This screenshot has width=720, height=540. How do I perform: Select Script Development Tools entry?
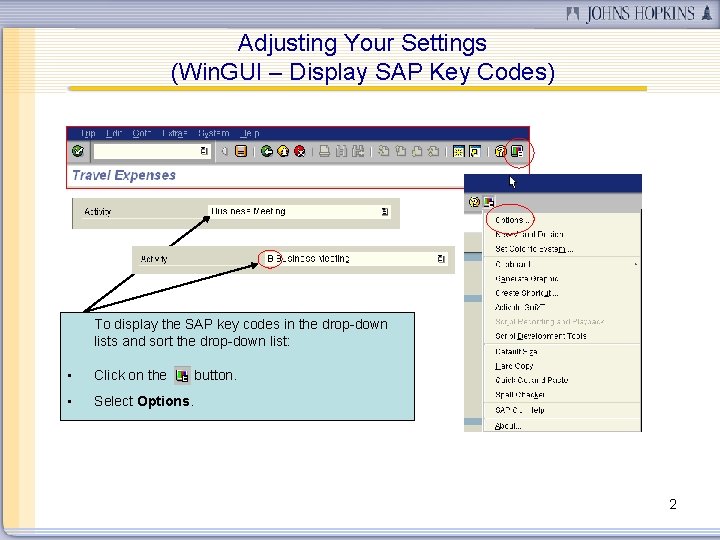pyautogui.click(x=541, y=336)
